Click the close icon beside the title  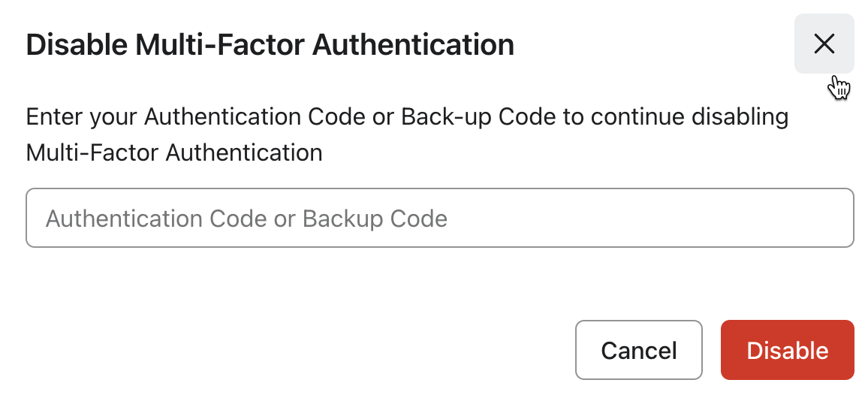click(x=824, y=44)
